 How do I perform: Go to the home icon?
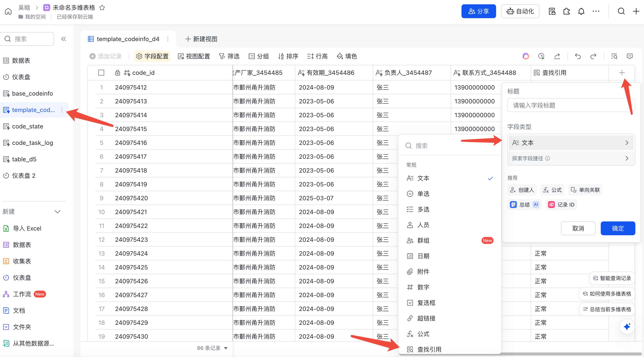[x=8, y=11]
